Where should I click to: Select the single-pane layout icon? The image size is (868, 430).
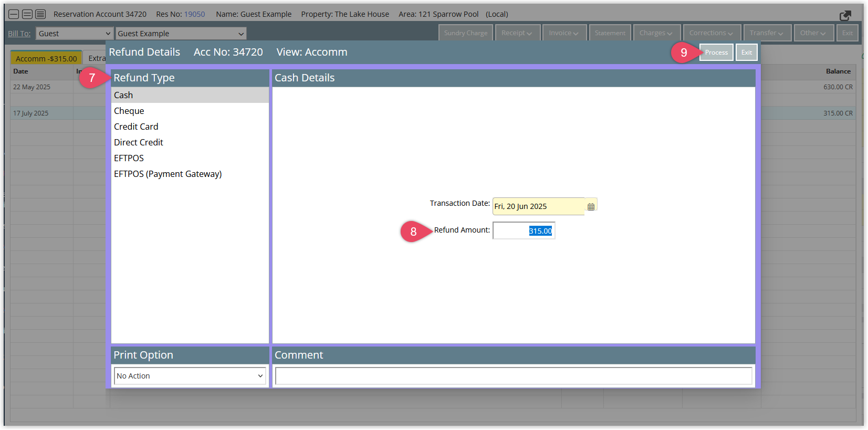point(14,14)
